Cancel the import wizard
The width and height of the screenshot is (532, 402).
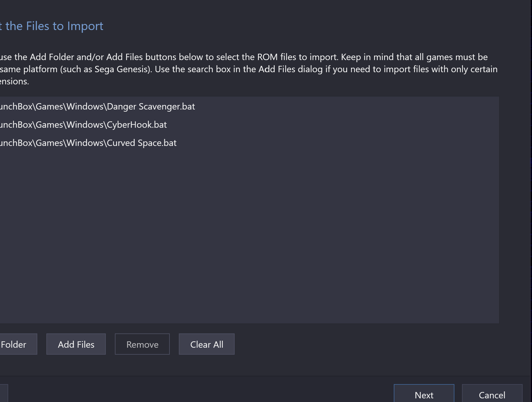click(492, 394)
